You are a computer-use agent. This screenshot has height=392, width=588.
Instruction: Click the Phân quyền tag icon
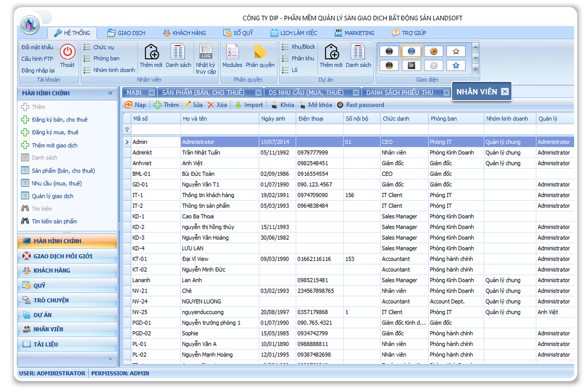pos(260,52)
